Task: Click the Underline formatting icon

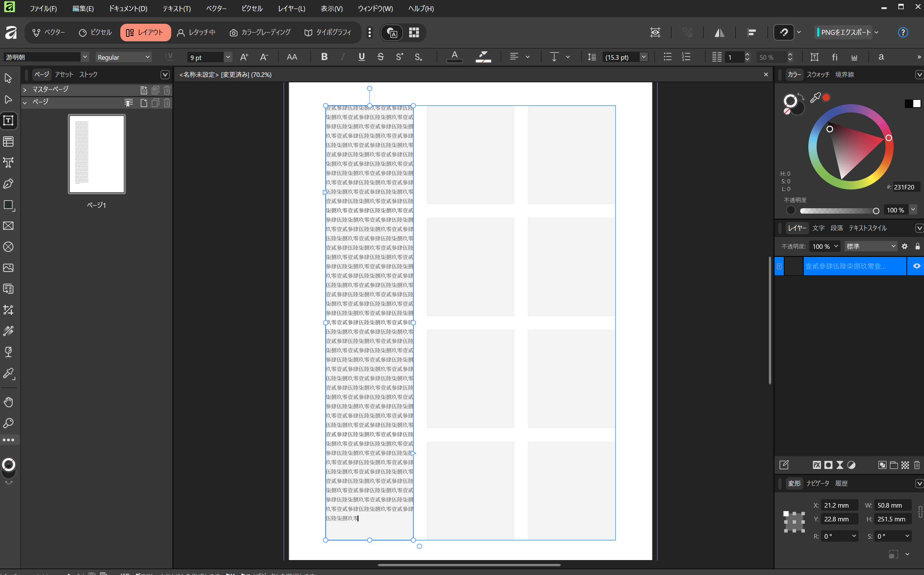Action: 361,57
